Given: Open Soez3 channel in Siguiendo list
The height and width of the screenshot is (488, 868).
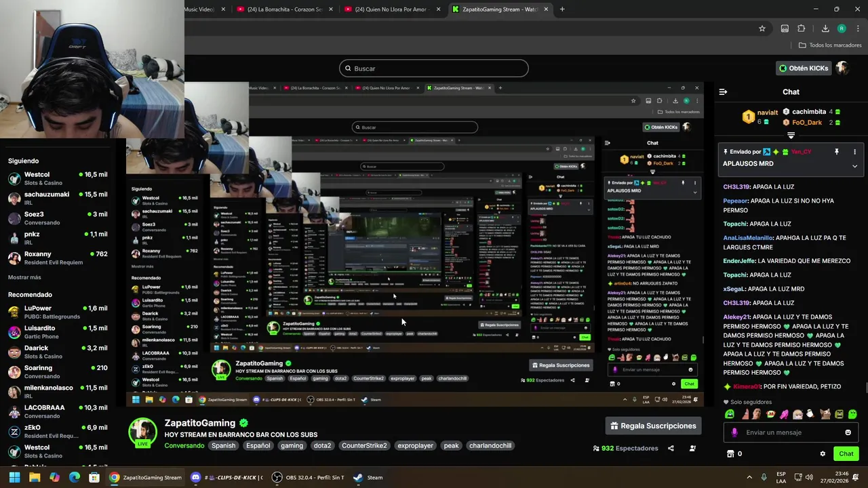Looking at the screenshot, I should point(58,218).
